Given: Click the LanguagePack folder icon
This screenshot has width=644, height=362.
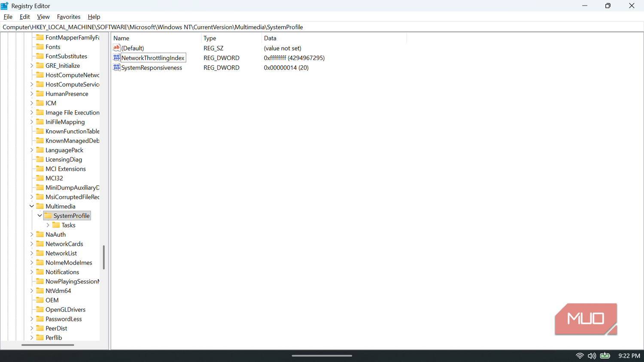Looking at the screenshot, I should [x=40, y=150].
